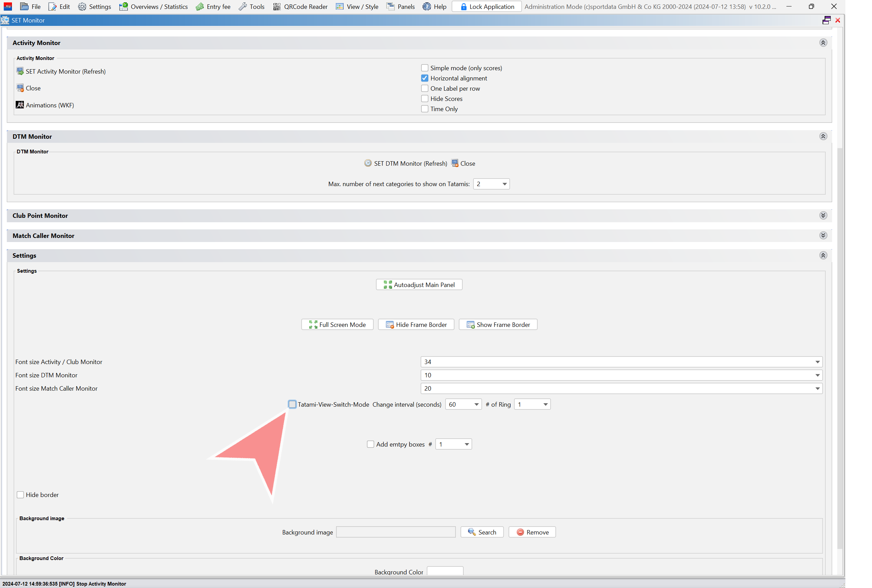This screenshot has height=588, width=872.
Task: Click SET Activity Monitor (Refresh) label
Action: click(66, 71)
